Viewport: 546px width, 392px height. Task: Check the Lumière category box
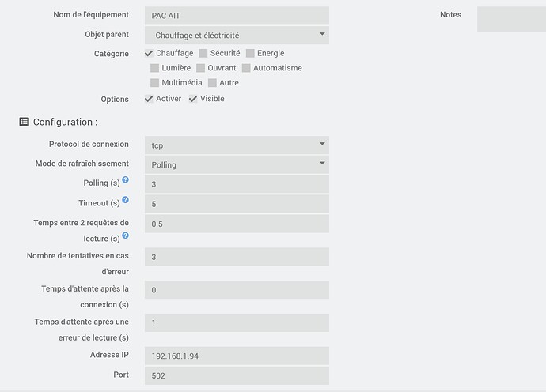pos(155,68)
